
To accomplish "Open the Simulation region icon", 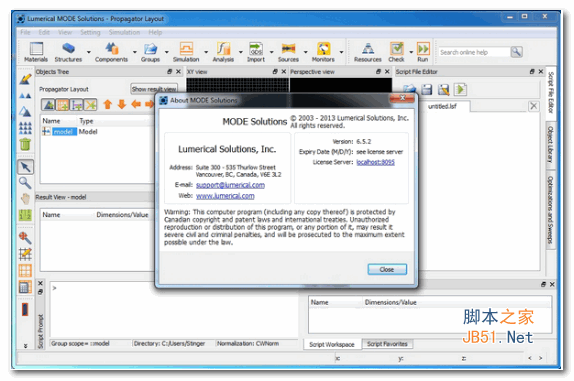I will (186, 52).
